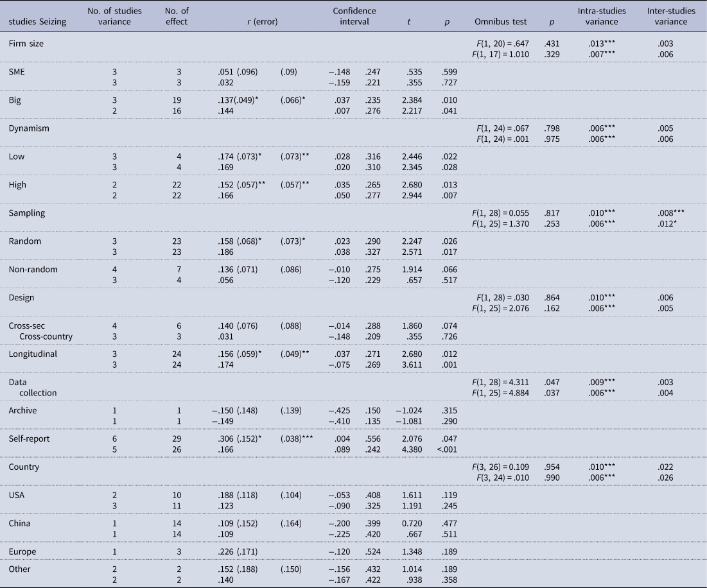Select the 'Non-random' row label
Screen dimensions: 707x588
coord(33,270)
